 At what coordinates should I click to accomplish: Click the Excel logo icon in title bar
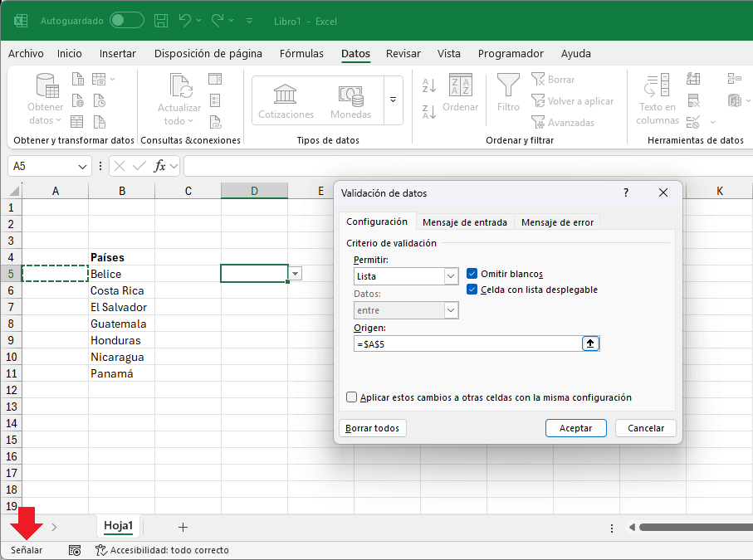coord(21,21)
